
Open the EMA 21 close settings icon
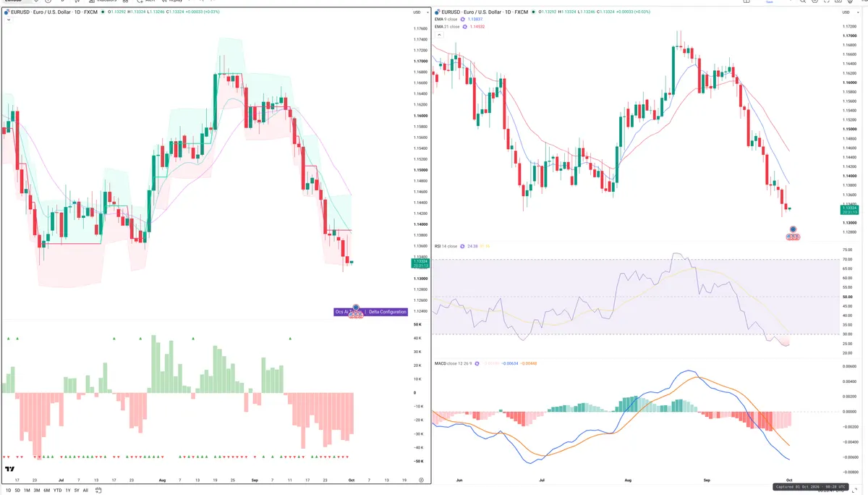[464, 26]
